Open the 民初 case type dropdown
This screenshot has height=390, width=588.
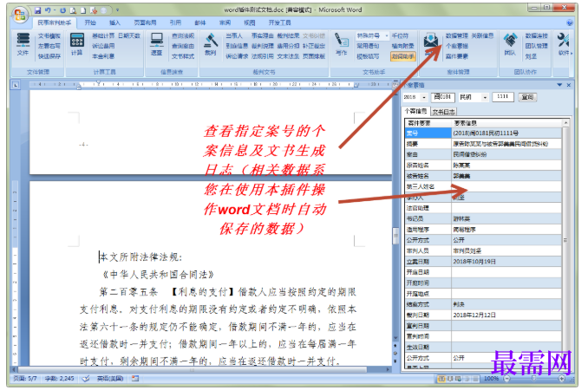[485, 97]
